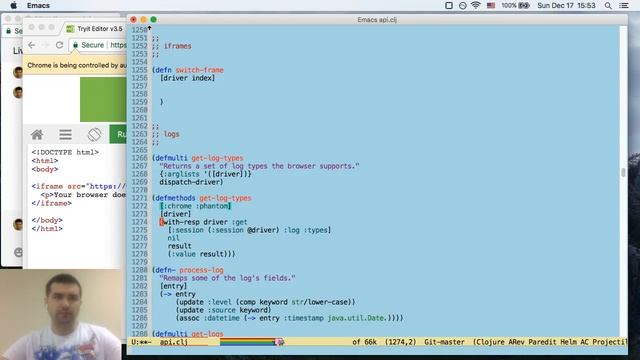
Task: Click Paredit minor mode in mode line
Action: point(542,342)
